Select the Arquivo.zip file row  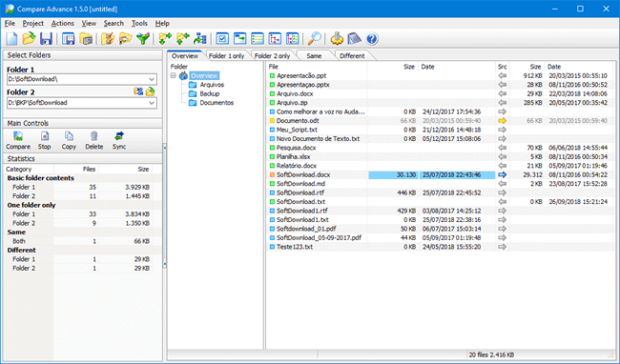tap(441, 103)
